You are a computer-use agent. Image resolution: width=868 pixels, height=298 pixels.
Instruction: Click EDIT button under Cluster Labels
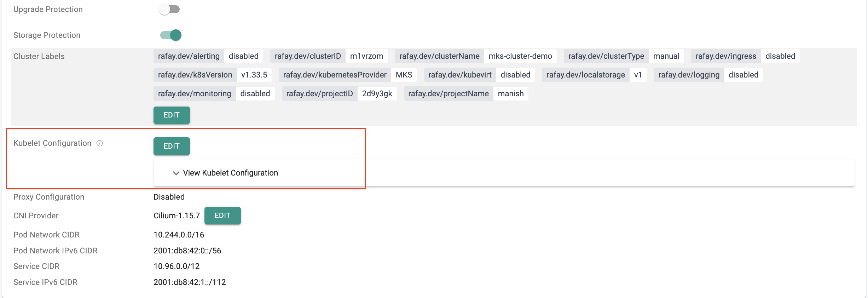[172, 115]
